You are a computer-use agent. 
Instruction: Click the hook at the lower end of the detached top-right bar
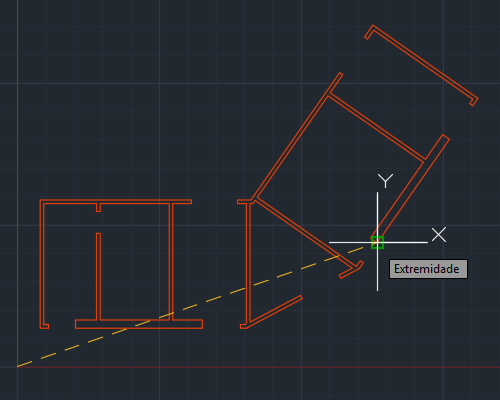click(474, 101)
